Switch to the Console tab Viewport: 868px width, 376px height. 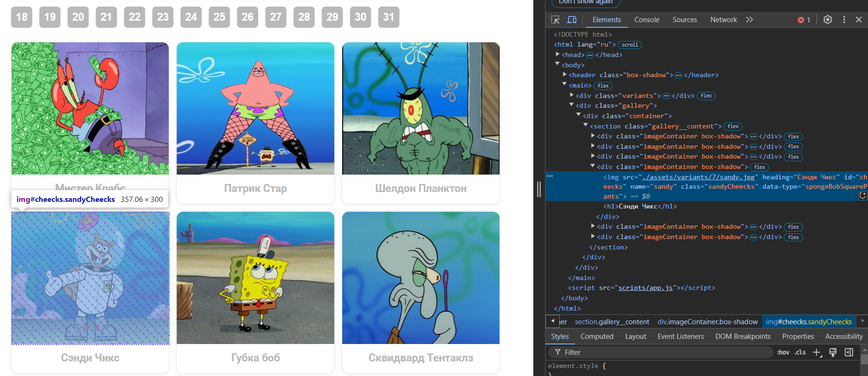pos(647,20)
